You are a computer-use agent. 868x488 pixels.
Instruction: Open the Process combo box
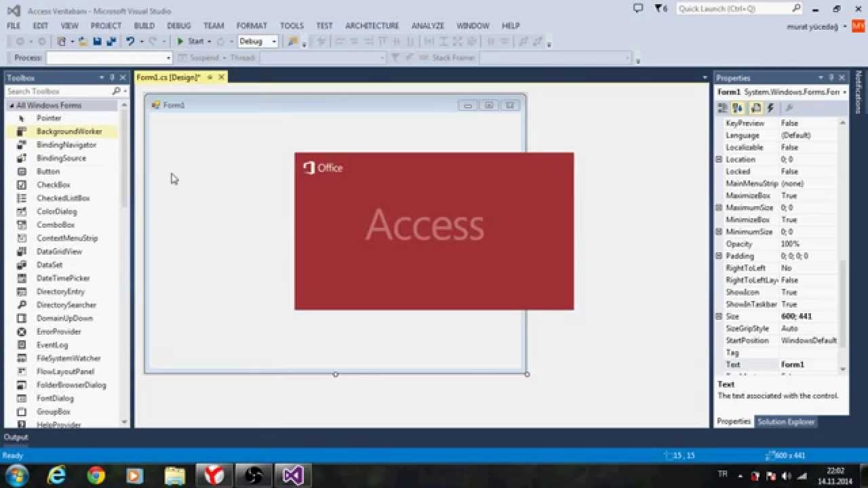coord(109,58)
